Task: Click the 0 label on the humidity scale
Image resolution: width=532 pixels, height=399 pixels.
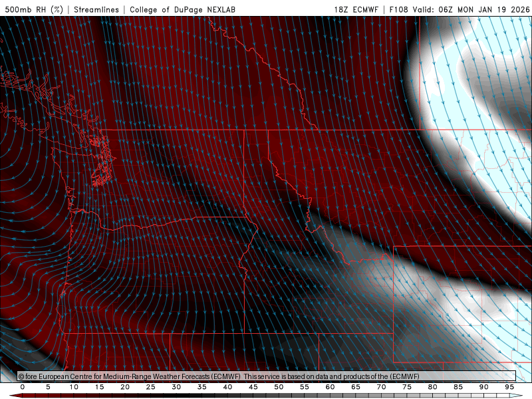Action: click(x=23, y=387)
